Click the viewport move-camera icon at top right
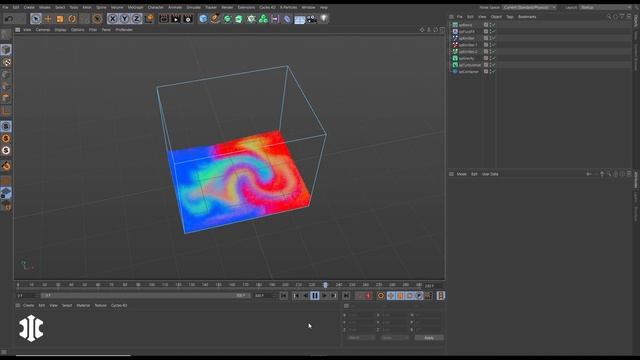Screen dimensions: 640x360 422,30
